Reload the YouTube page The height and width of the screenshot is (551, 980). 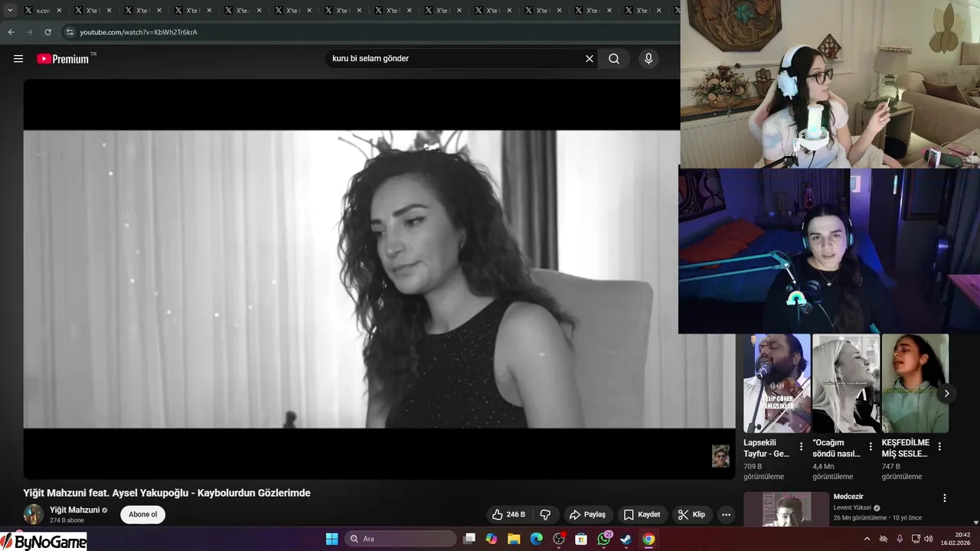[47, 32]
